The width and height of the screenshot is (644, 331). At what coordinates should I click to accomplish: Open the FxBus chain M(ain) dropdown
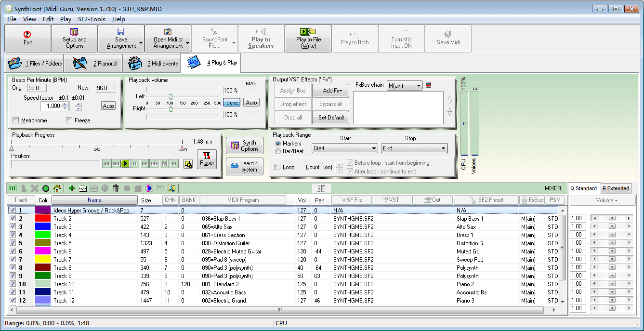tap(405, 86)
